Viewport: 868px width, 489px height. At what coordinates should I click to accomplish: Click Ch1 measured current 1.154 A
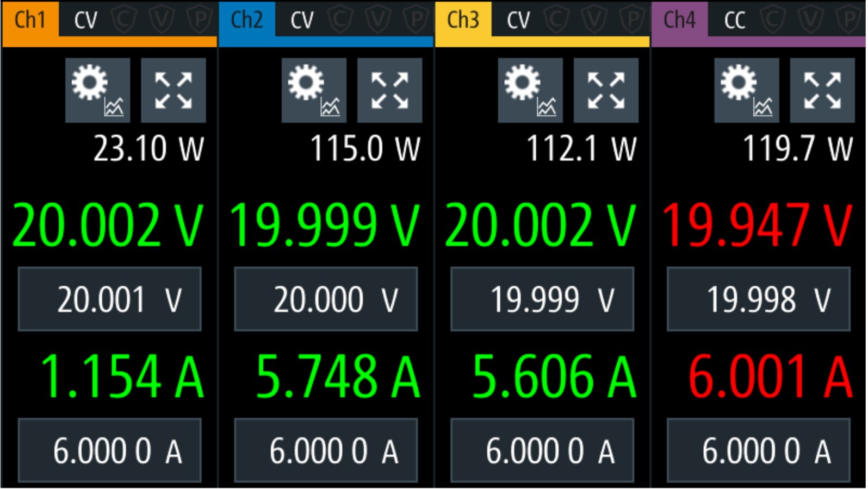point(122,376)
